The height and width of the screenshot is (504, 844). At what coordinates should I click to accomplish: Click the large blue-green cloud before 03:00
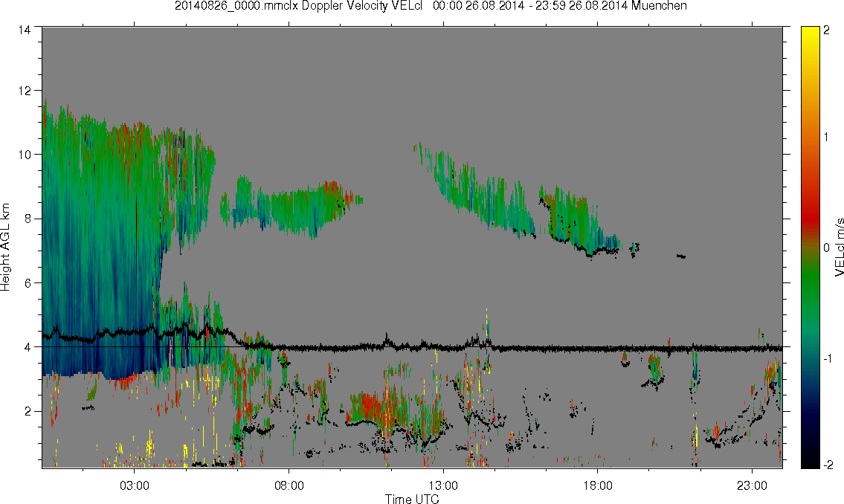pos(100,242)
